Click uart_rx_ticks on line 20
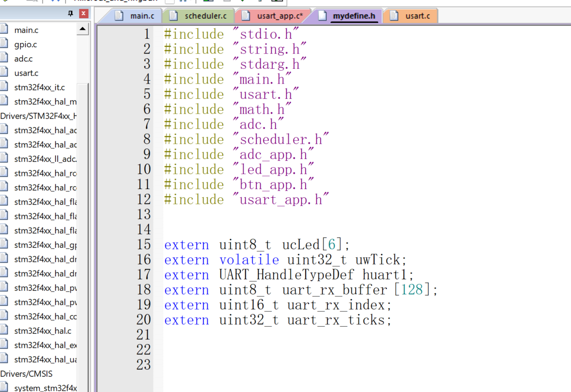Image resolution: width=571 pixels, height=392 pixels. click(336, 320)
